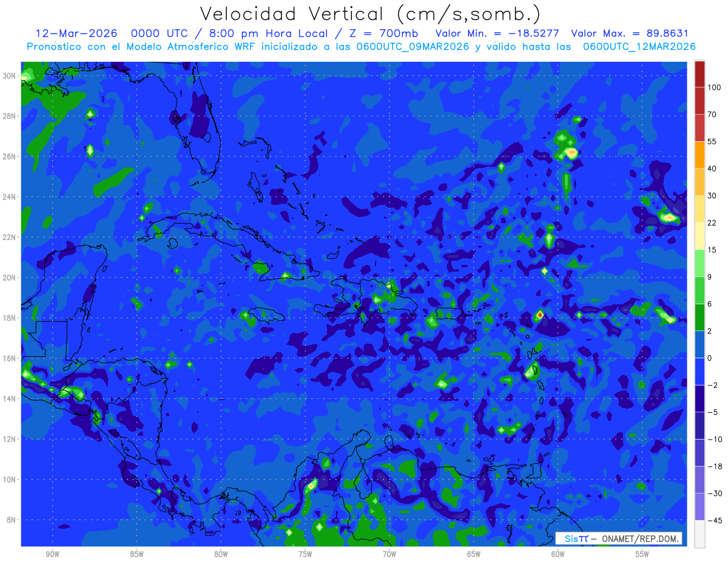The width and height of the screenshot is (728, 562).
Task: Click the valid-until time '0600UTC_12MAR2026'
Action: pos(639,47)
